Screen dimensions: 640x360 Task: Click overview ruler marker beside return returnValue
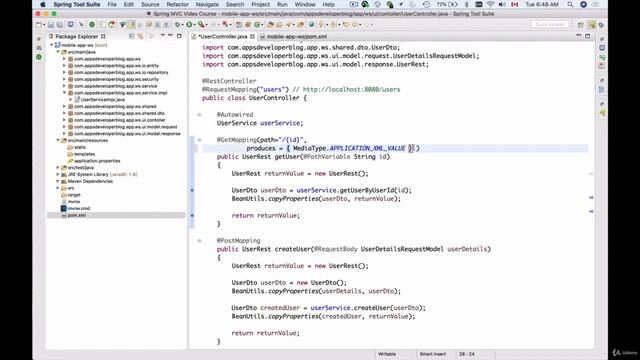coord(591,211)
